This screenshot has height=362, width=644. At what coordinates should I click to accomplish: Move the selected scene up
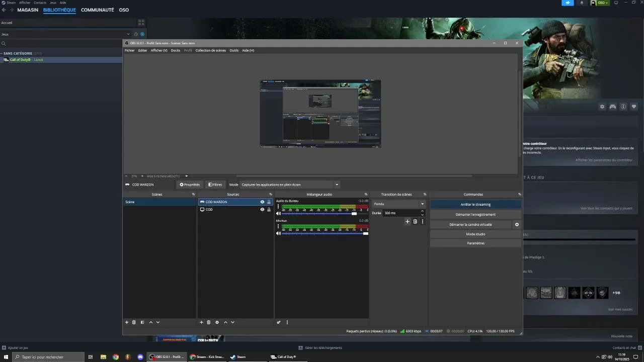(x=150, y=322)
